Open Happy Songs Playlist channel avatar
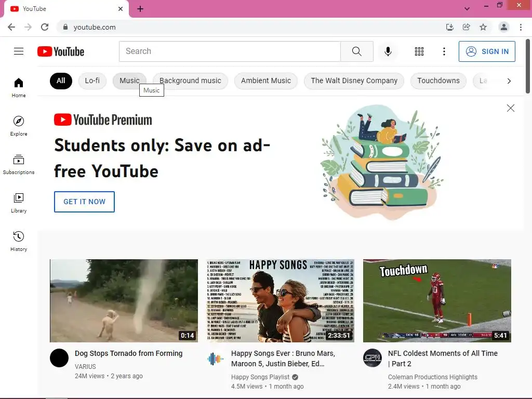This screenshot has height=399, width=532. pos(216,358)
